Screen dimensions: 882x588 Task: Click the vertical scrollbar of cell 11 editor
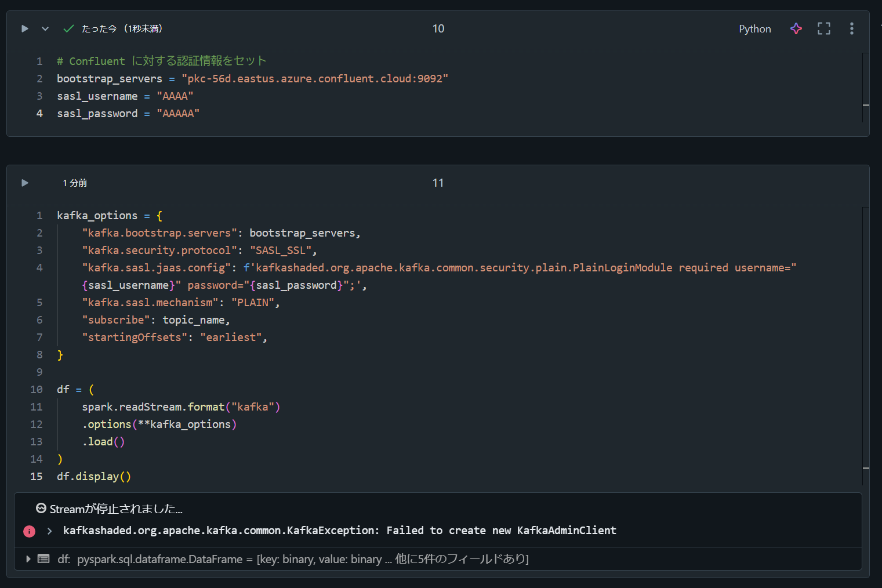(x=866, y=346)
